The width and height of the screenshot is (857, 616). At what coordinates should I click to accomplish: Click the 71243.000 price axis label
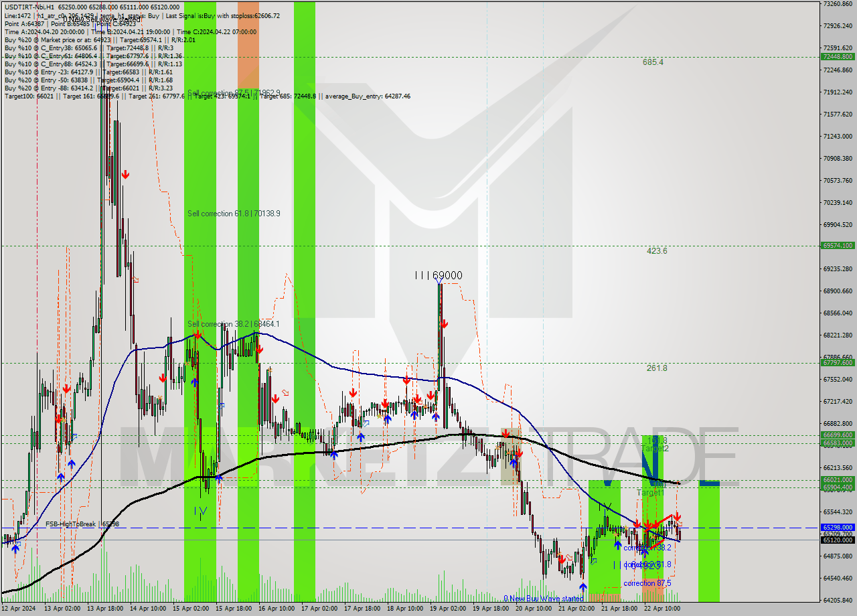pyautogui.click(x=837, y=137)
